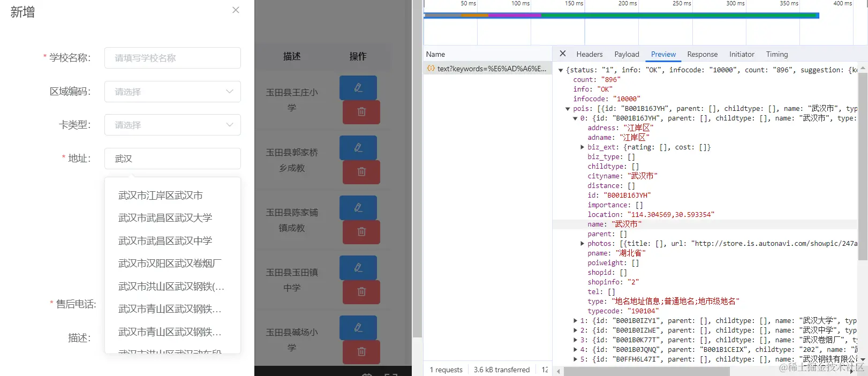Collapse pois item 0 node

pyautogui.click(x=576, y=118)
